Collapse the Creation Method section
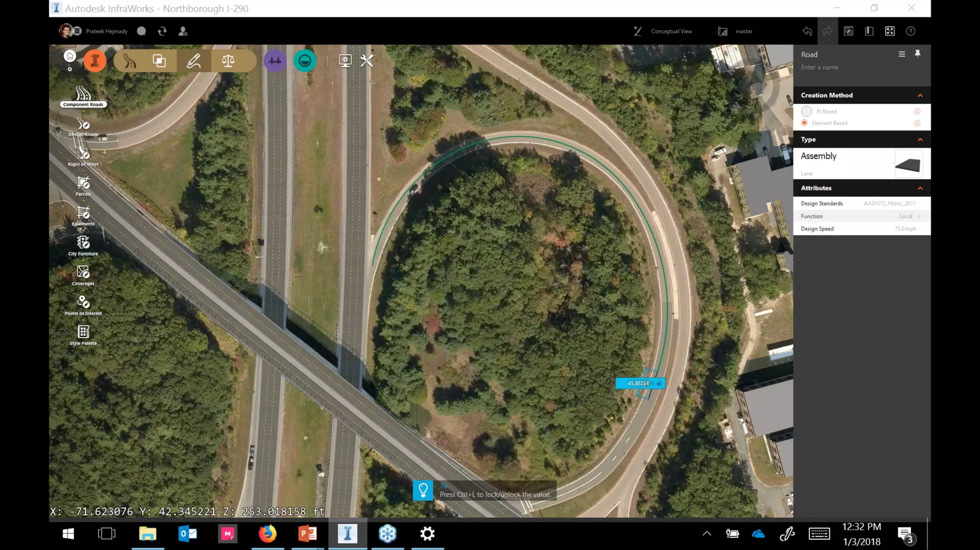 click(920, 95)
